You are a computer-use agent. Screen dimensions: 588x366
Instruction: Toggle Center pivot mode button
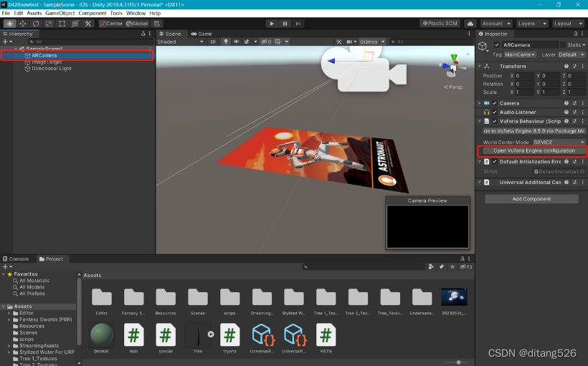(x=111, y=24)
